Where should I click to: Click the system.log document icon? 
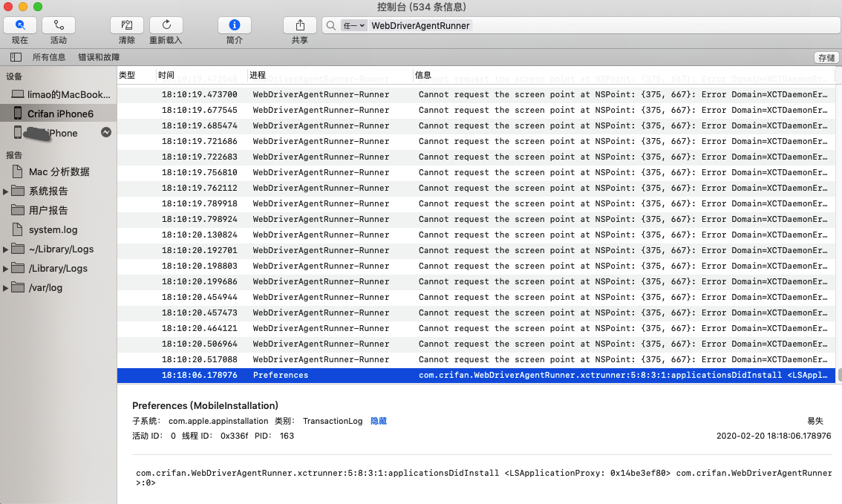[x=17, y=229]
